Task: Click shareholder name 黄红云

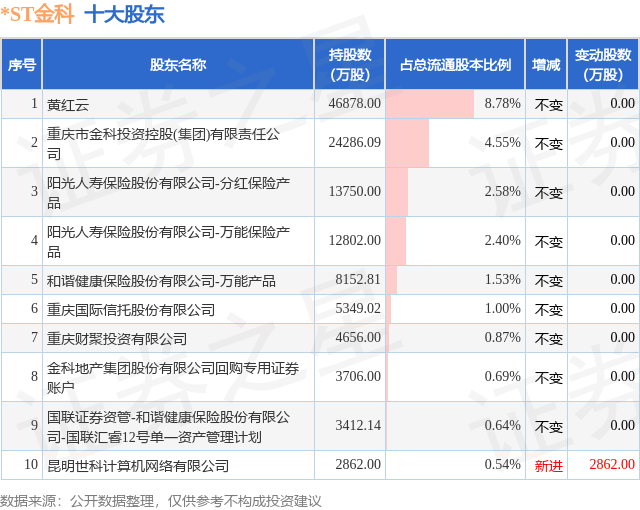Action: [68, 104]
